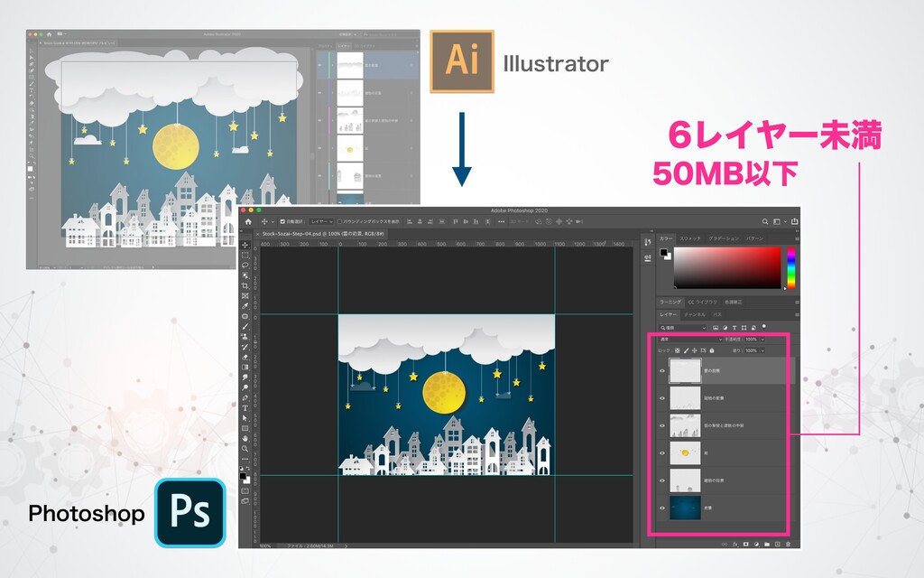The width and height of the screenshot is (924, 578).
Task: Toggle eye icon of fifth layer
Action: tap(662, 480)
